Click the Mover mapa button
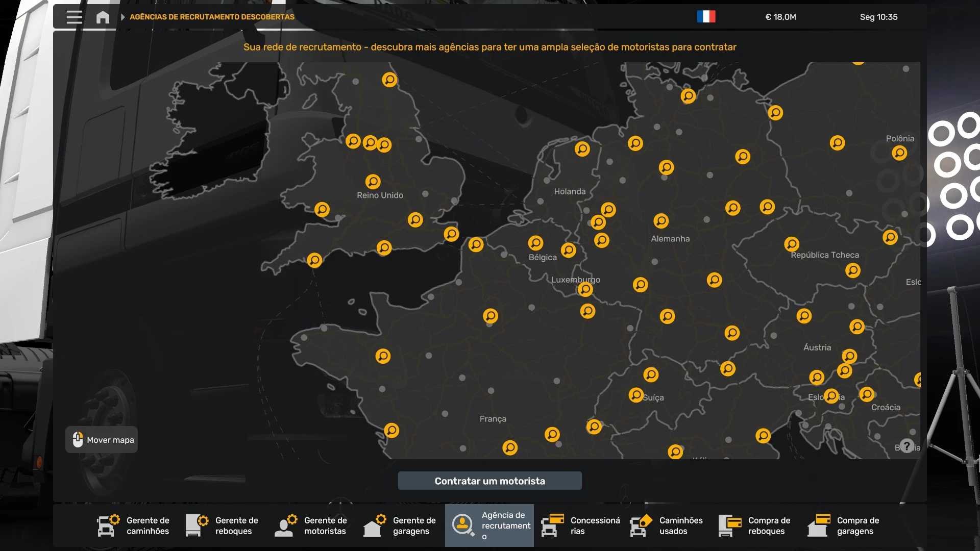This screenshot has height=551, width=980. pos(102,440)
